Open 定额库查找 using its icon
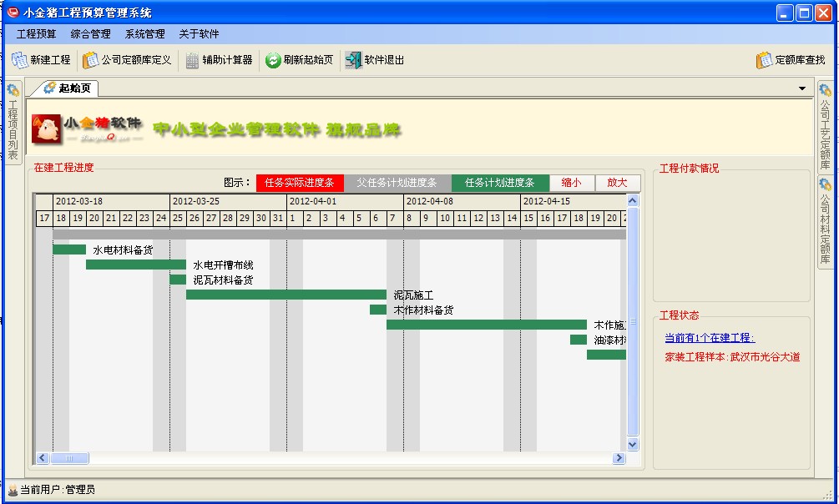Image resolution: width=839 pixels, height=504 pixels. (764, 60)
